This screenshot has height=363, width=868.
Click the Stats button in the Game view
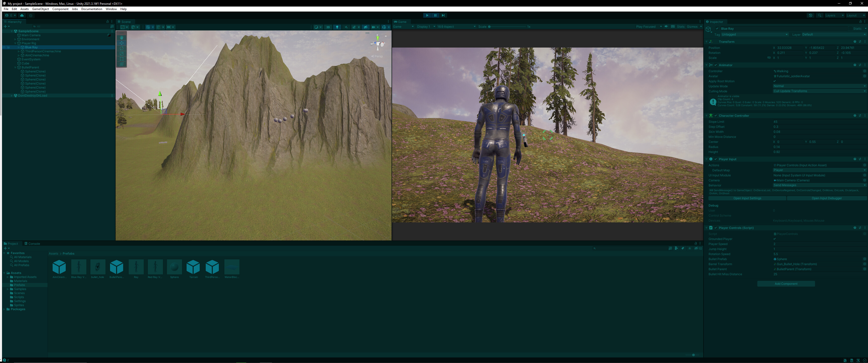[x=681, y=27]
